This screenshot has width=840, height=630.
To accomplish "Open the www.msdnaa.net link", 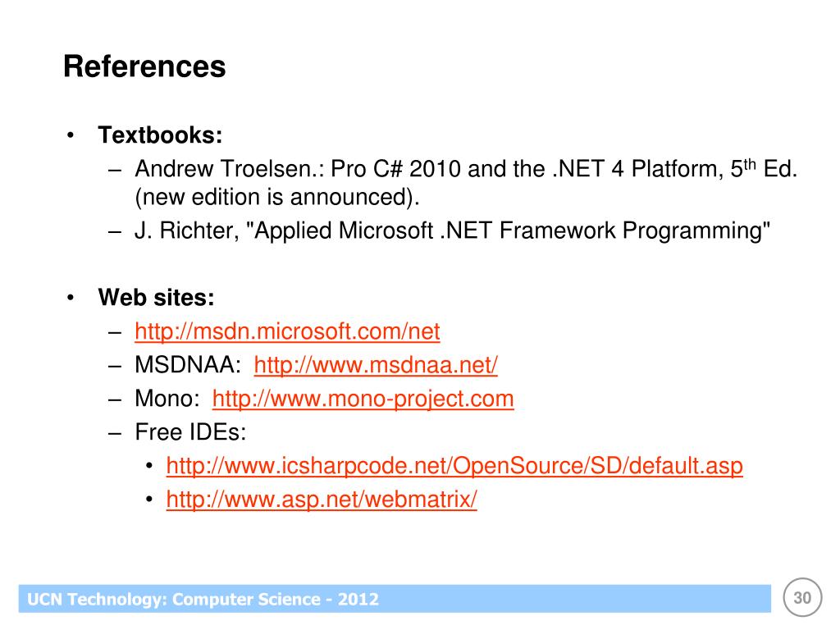I will (x=376, y=366).
